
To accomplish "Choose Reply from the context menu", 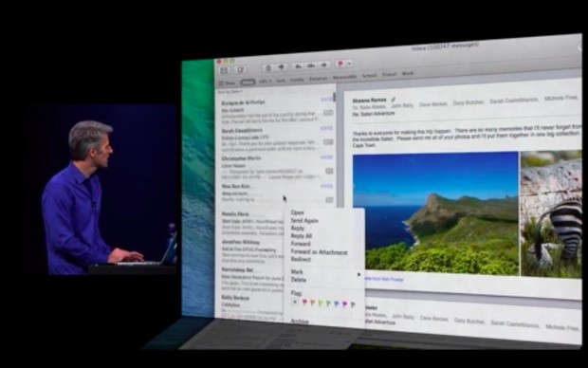I will (x=298, y=228).
